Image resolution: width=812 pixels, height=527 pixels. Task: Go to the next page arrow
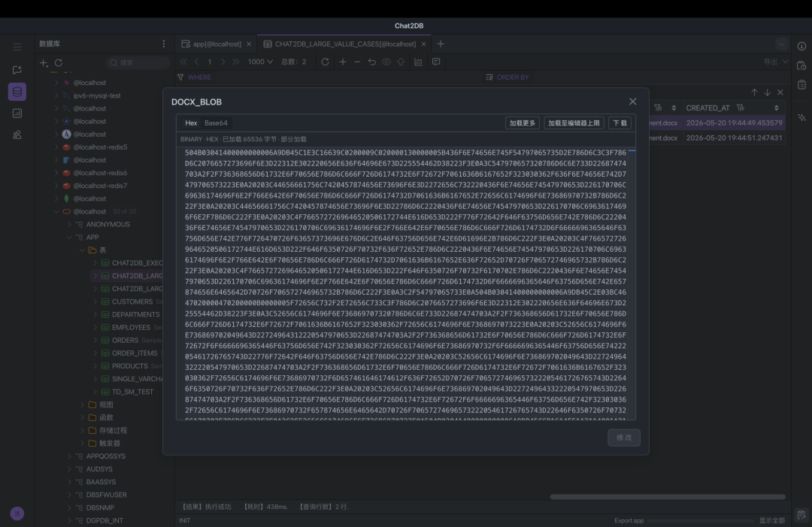(x=223, y=62)
